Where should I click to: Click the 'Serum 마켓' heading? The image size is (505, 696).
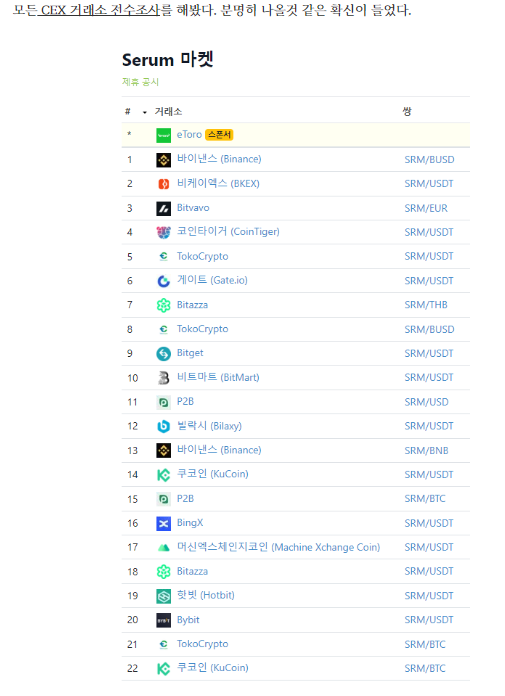(168, 59)
